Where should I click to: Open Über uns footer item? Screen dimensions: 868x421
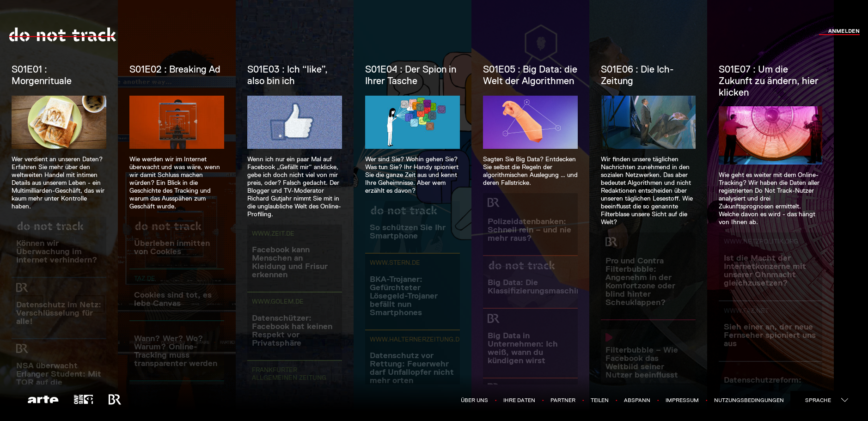click(474, 400)
